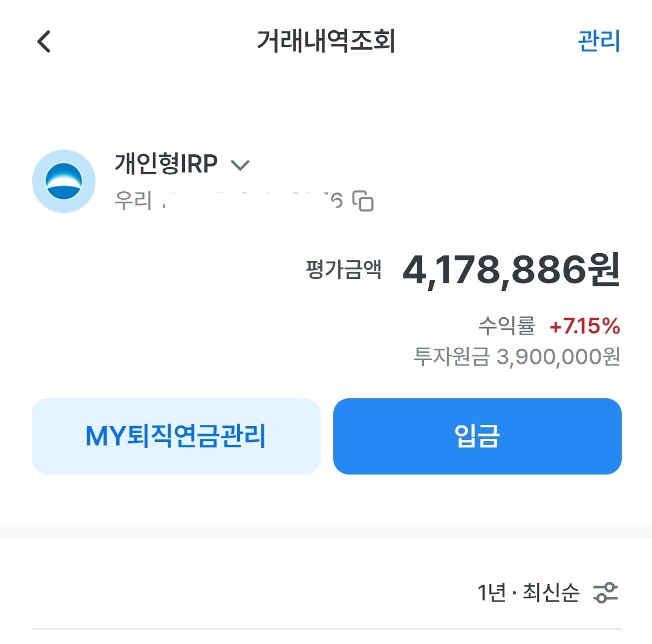This screenshot has height=644, width=652.
Task: Open the filter settings slider icon
Action: click(605, 593)
